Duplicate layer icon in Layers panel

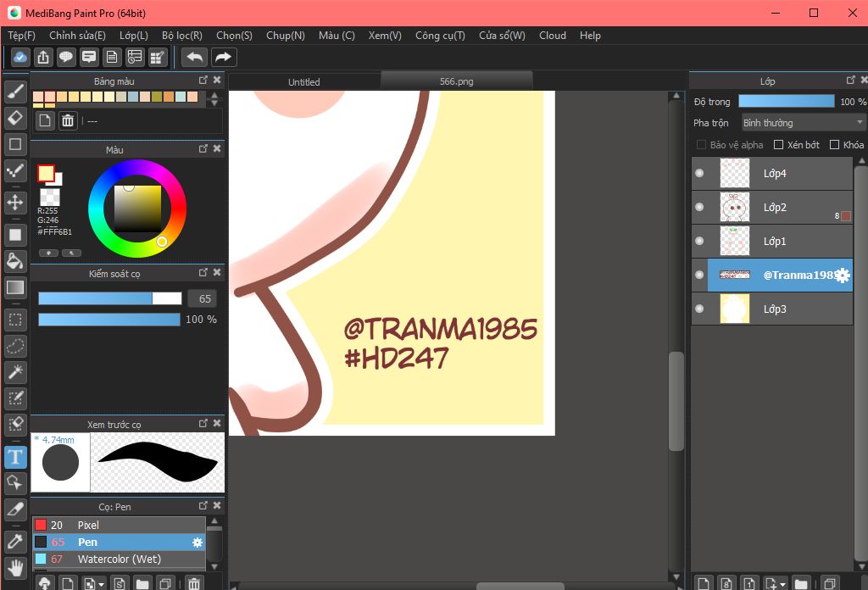[829, 583]
